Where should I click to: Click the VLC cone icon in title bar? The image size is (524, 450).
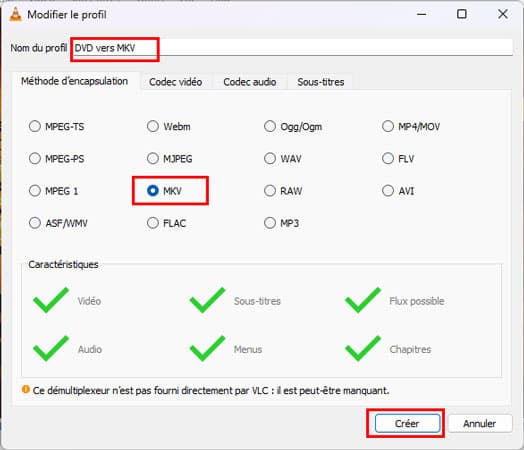click(15, 14)
